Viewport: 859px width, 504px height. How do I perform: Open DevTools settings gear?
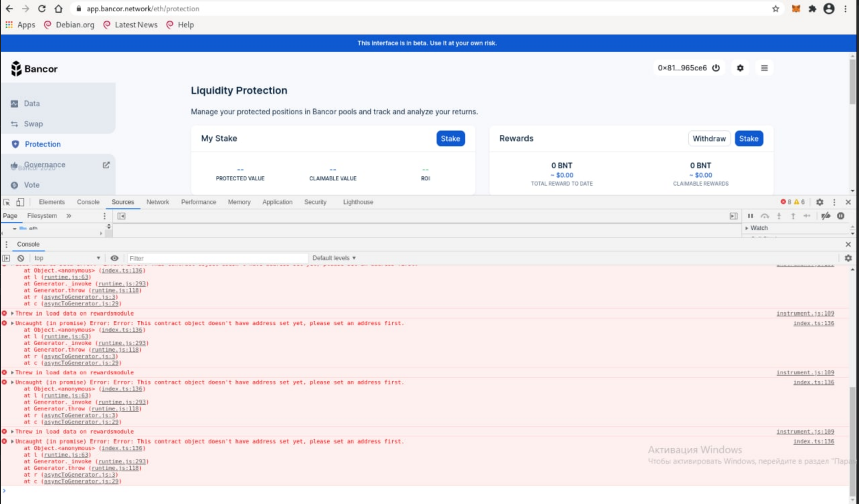tap(819, 202)
